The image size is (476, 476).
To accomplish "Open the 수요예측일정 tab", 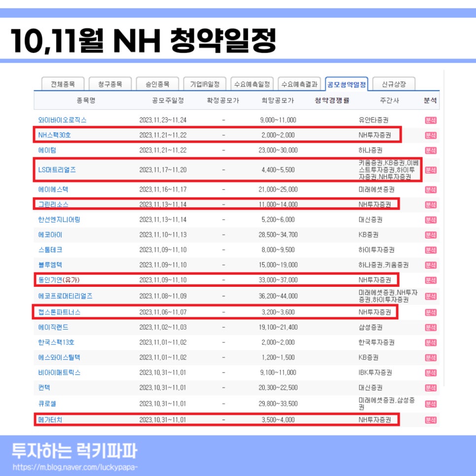I will [x=252, y=84].
